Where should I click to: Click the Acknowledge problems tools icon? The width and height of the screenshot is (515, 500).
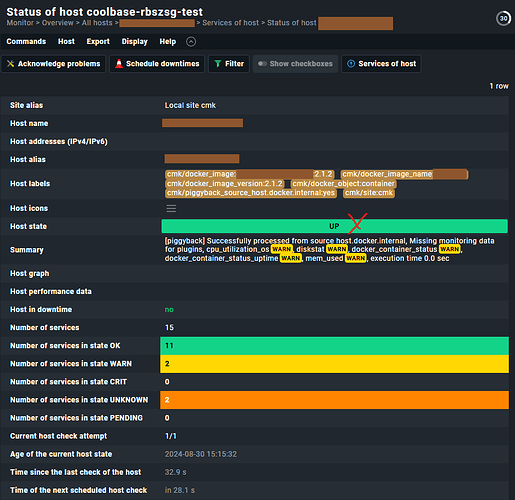pyautogui.click(x=10, y=64)
